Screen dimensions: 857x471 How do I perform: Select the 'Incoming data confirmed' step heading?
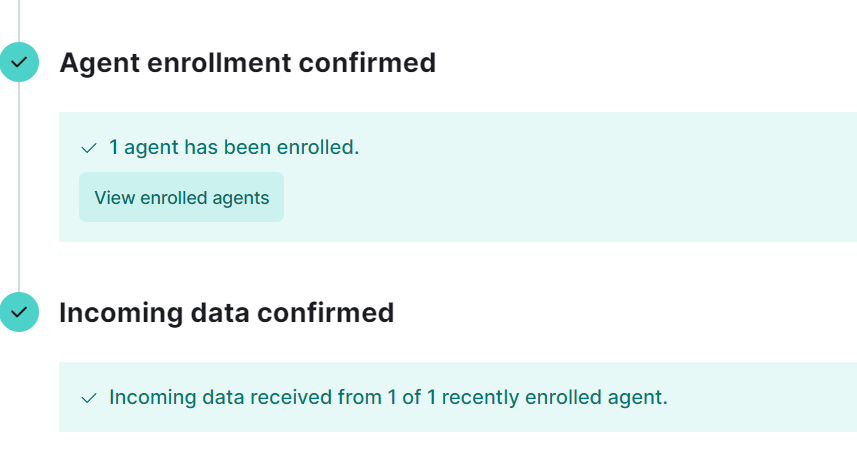click(226, 313)
